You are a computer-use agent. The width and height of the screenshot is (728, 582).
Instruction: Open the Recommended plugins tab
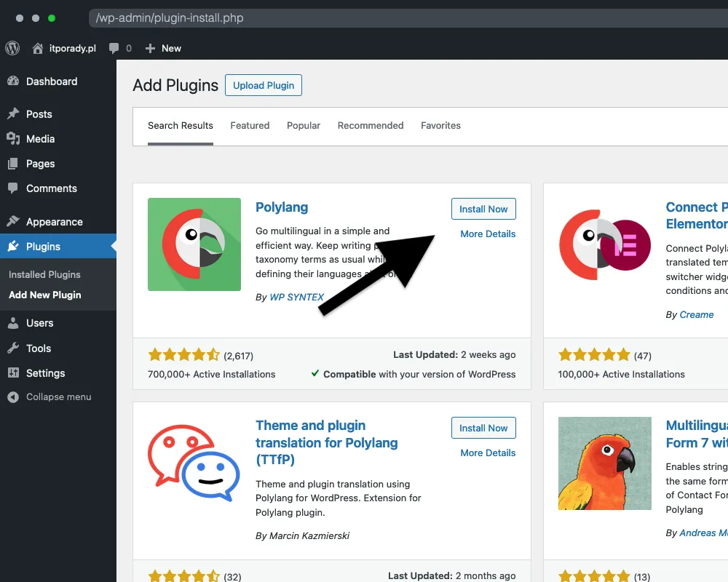click(371, 126)
